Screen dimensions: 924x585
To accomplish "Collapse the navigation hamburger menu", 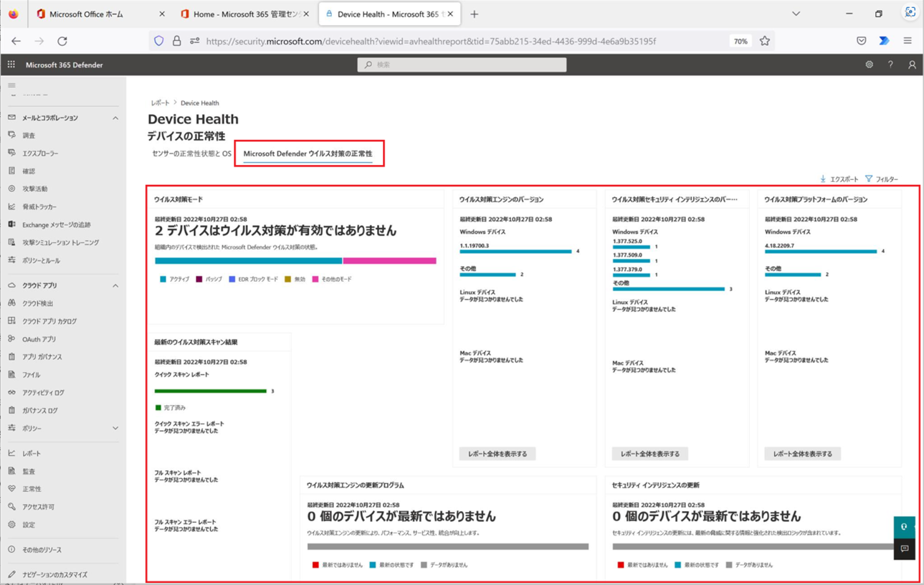I will point(11,85).
